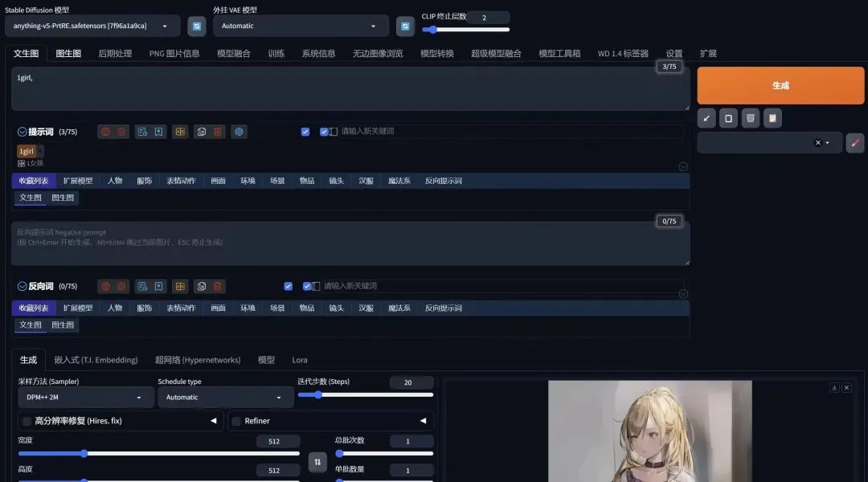Click the arrow icon to read last generation parameters

(x=706, y=118)
